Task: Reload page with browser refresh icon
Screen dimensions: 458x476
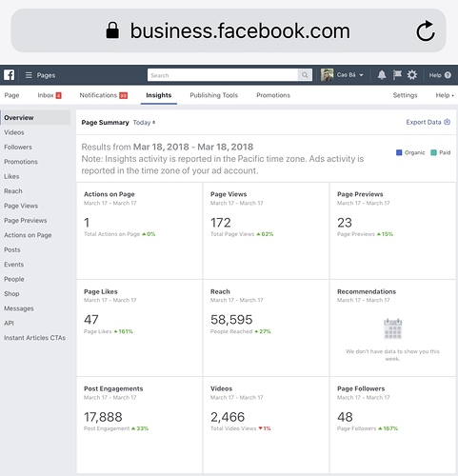Action: (426, 30)
